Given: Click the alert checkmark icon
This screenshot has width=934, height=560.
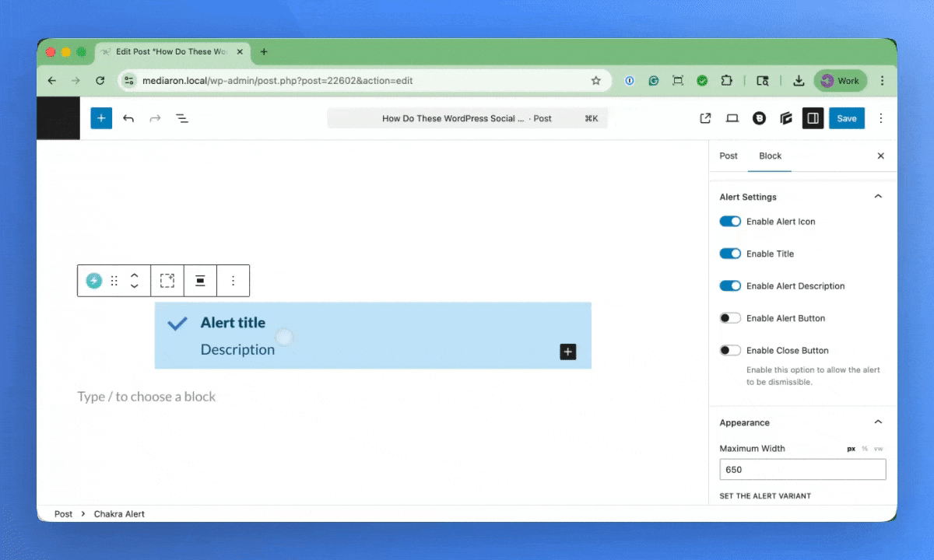Looking at the screenshot, I should (x=177, y=323).
